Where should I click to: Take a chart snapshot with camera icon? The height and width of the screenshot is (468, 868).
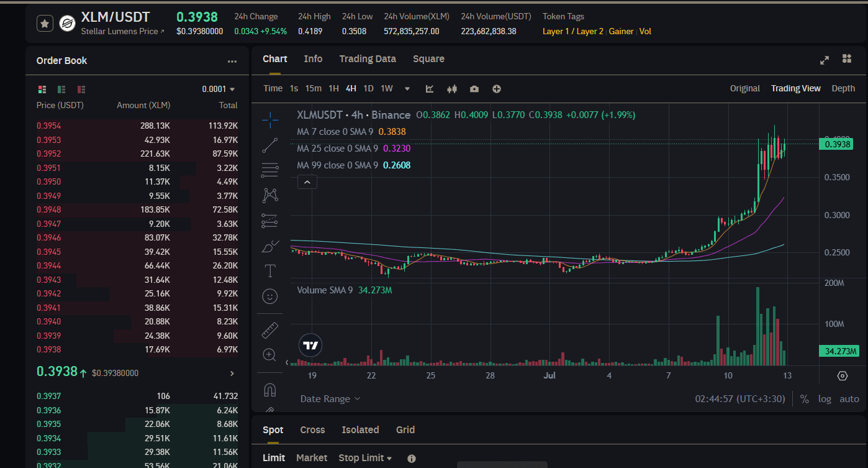(474, 89)
